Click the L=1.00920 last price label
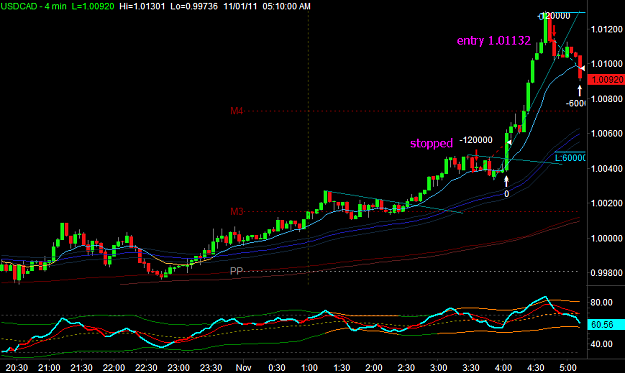The image size is (625, 373). click(93, 6)
